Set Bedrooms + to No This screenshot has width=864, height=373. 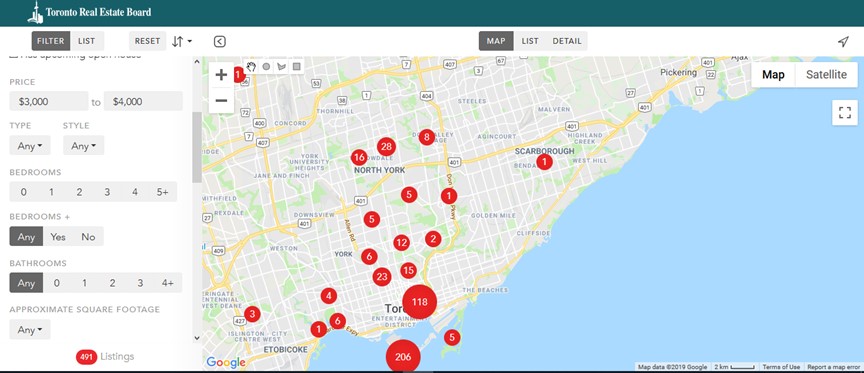[88, 236]
